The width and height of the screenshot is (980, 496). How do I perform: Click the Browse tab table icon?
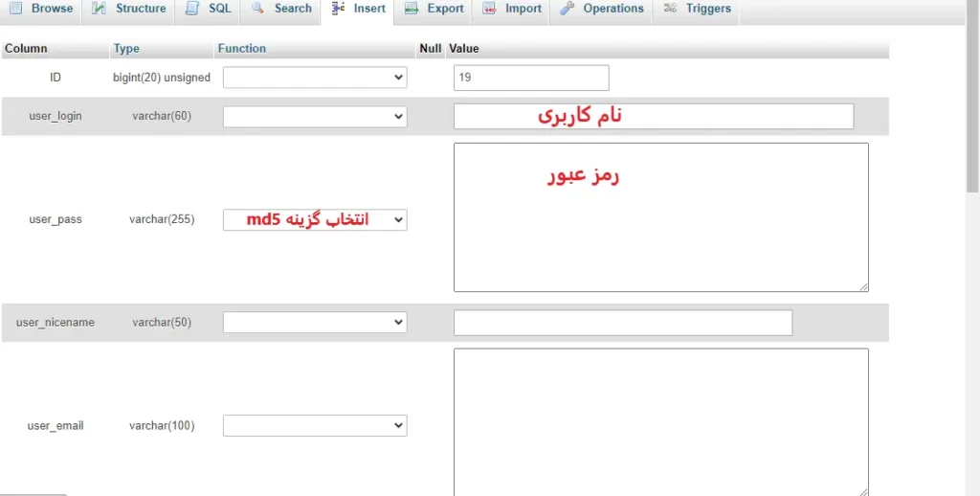click(15, 8)
